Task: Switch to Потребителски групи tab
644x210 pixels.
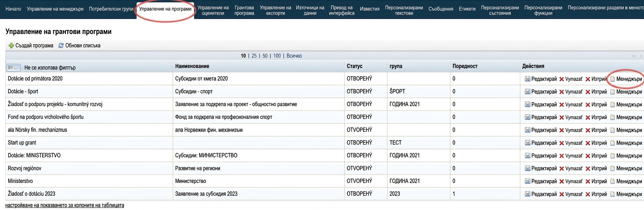Action: coord(111,9)
